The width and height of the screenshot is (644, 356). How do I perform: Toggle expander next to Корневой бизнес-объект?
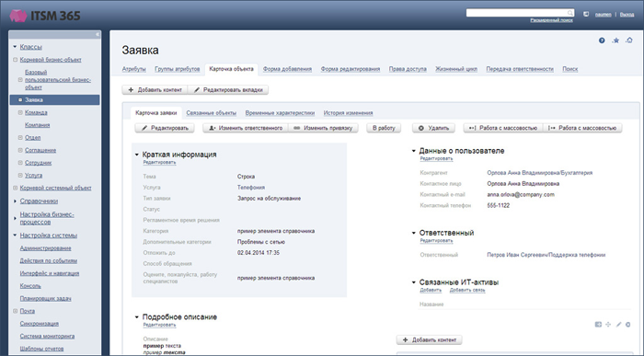[x=16, y=60]
